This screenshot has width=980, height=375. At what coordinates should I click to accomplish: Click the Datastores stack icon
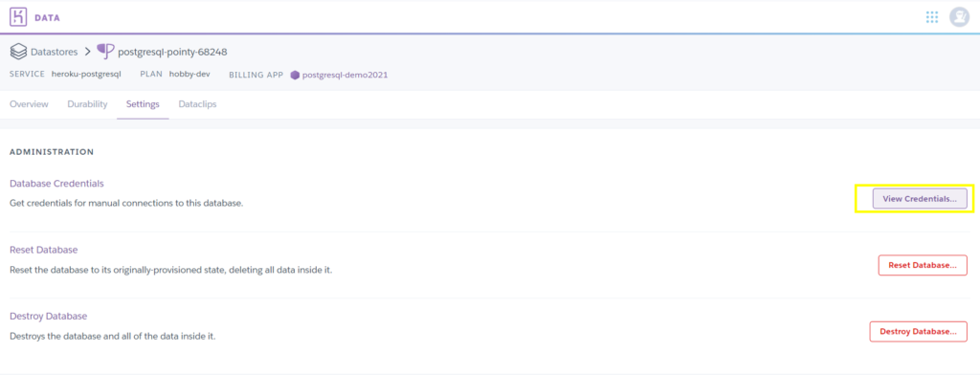pyautogui.click(x=18, y=52)
